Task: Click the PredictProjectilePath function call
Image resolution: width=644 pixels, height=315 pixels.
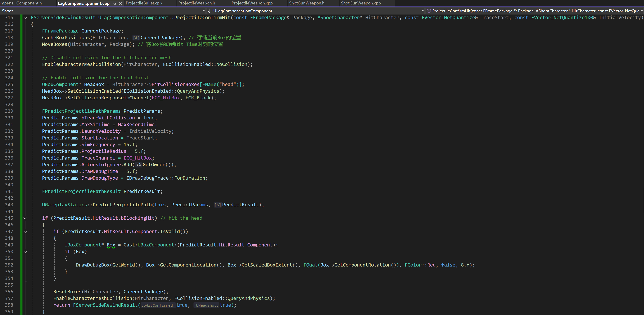Action: (x=122, y=205)
